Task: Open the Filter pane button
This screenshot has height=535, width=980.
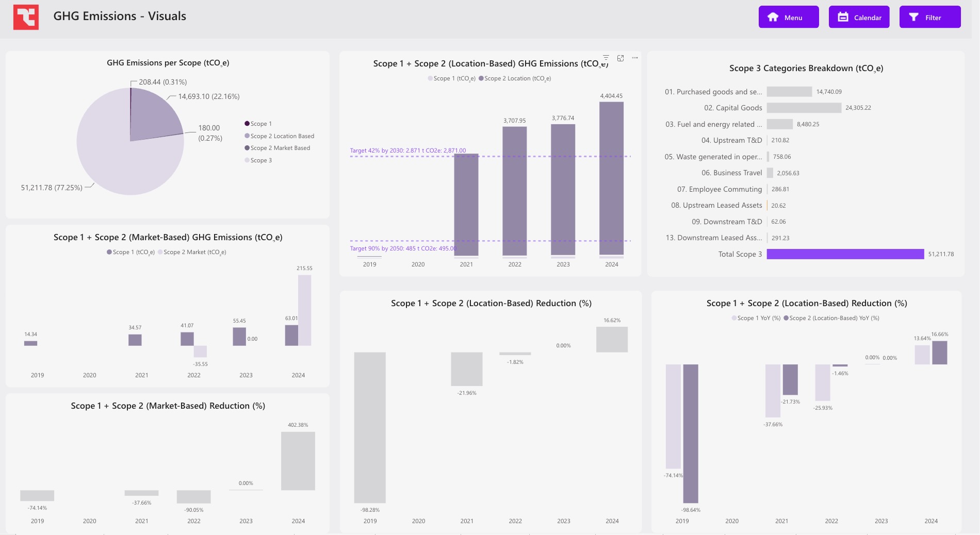Action: click(x=929, y=17)
